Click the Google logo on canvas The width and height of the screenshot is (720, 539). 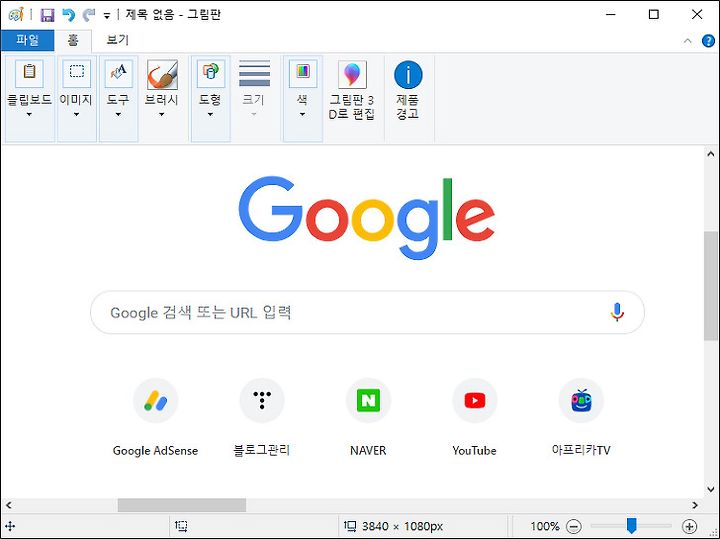tap(366, 217)
